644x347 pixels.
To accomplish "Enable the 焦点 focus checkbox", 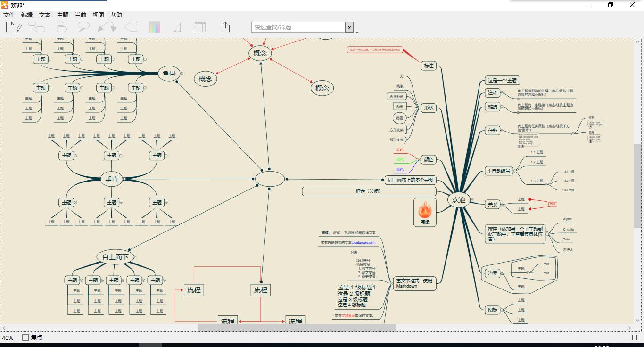I will click(x=25, y=338).
